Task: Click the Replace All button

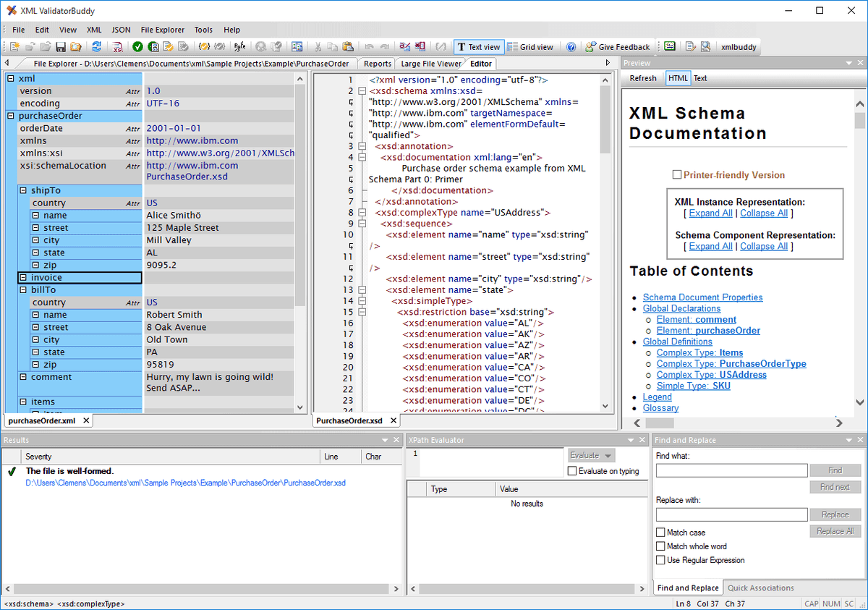Action: pyautogui.click(x=835, y=531)
